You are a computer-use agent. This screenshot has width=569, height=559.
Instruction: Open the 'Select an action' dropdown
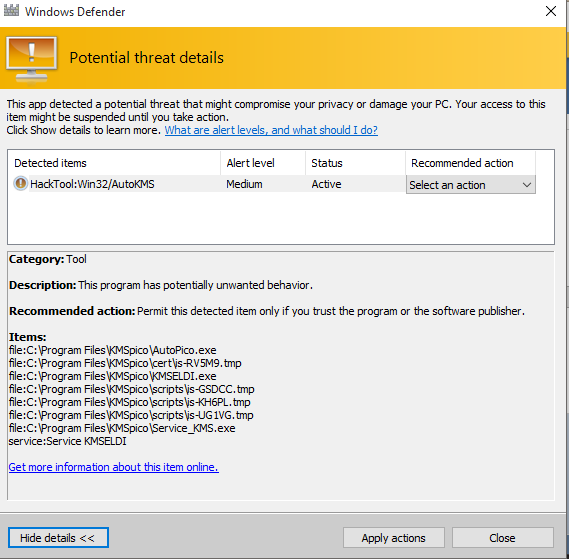470,185
